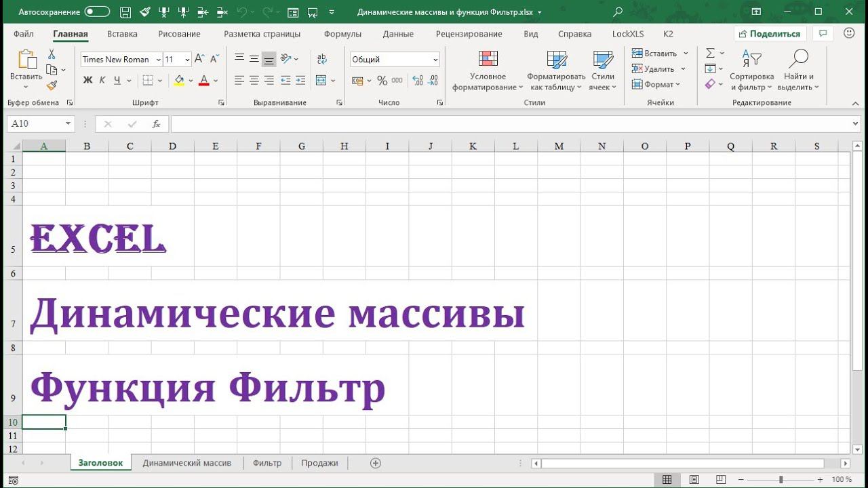The image size is (868, 488).
Task: Open the Динамический массив sheet tab
Action: click(x=187, y=463)
